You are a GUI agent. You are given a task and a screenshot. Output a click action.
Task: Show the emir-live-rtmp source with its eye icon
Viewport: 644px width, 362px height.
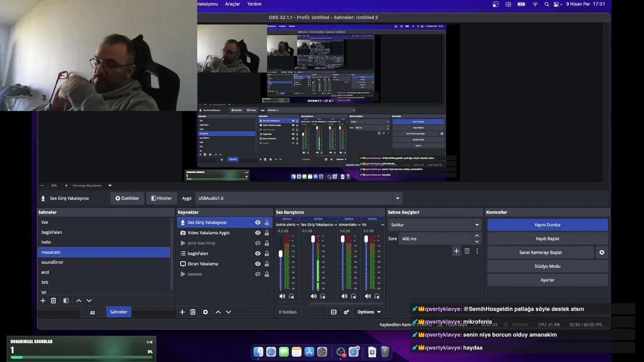(258, 243)
